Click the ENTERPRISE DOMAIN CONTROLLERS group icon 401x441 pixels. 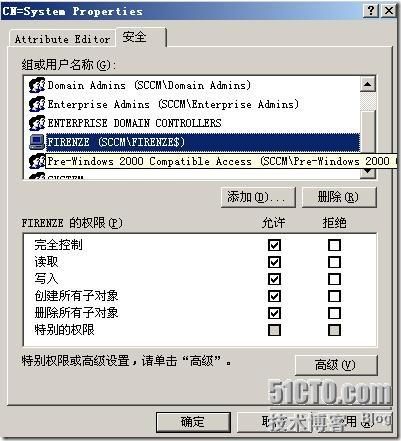coord(37,123)
